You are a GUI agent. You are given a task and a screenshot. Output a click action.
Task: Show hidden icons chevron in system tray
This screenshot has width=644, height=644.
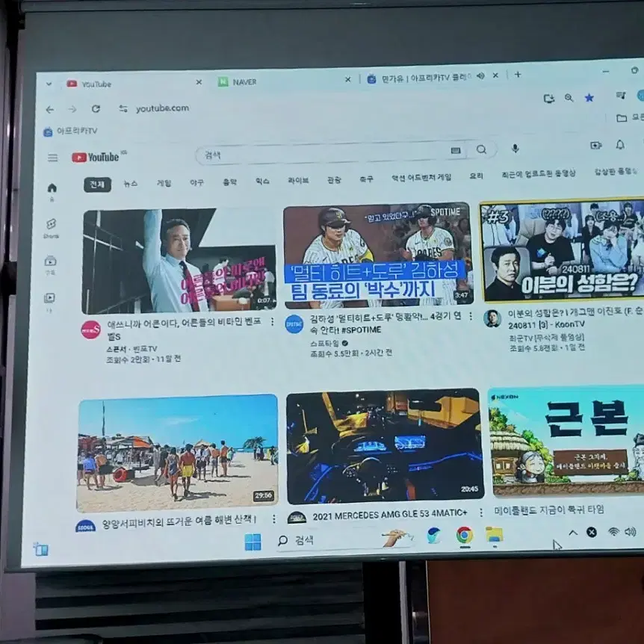click(573, 533)
